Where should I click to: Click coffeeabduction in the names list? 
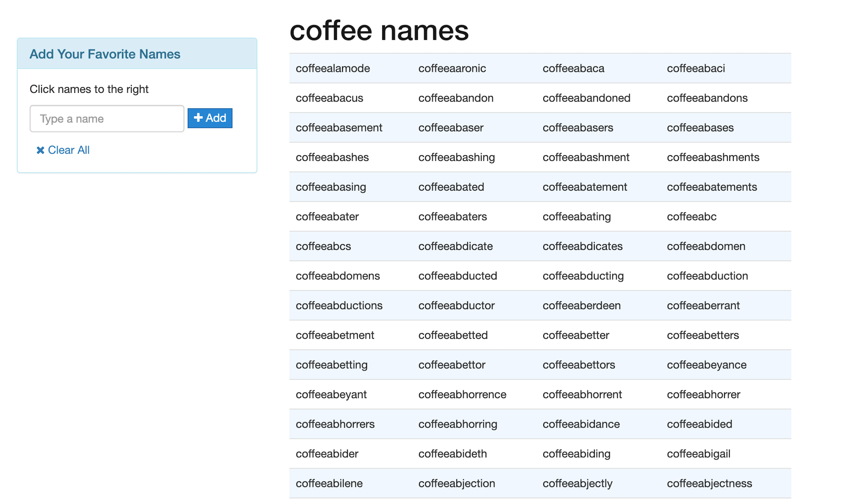707,275
